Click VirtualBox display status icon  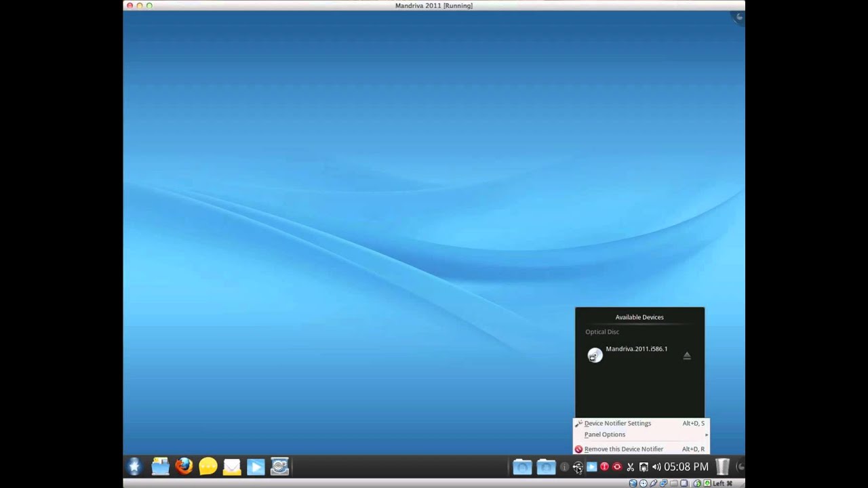[684, 483]
